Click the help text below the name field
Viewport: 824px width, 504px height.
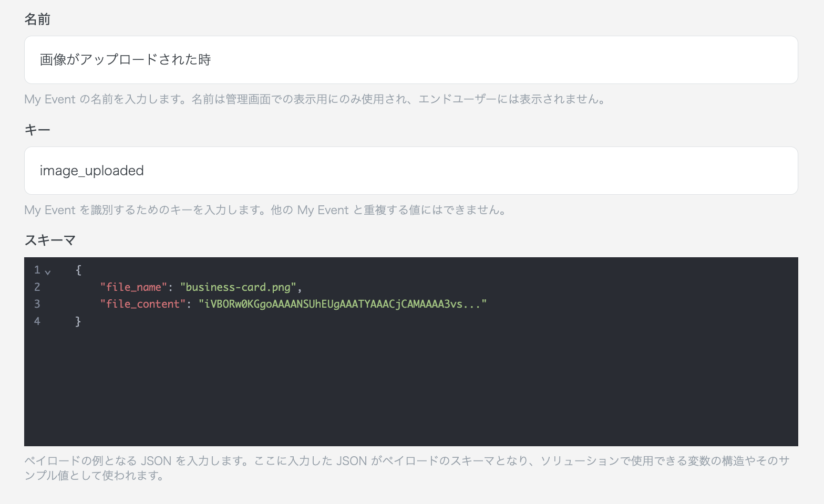(x=315, y=99)
